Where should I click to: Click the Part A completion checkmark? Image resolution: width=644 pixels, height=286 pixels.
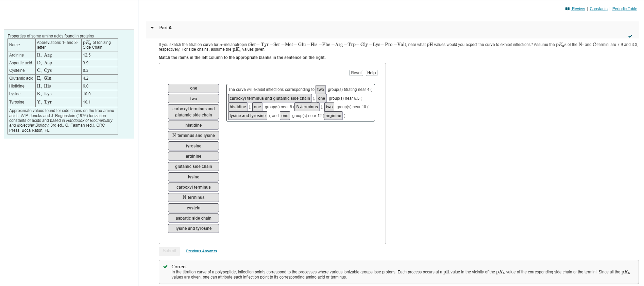tap(630, 36)
